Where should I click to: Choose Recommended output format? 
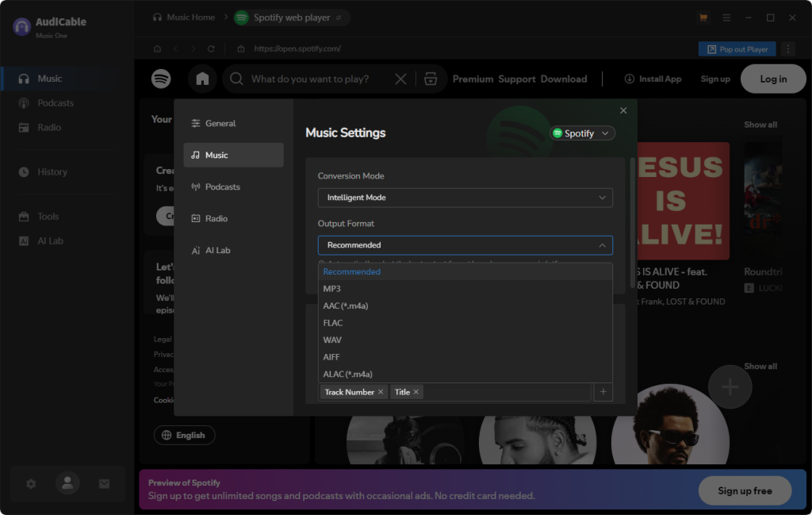pyautogui.click(x=465, y=271)
